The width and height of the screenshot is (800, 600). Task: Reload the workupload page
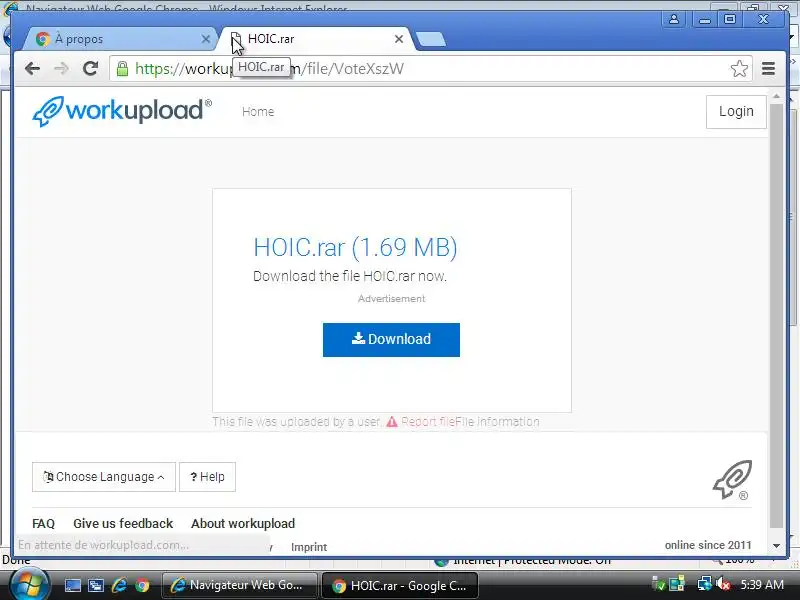(x=90, y=68)
